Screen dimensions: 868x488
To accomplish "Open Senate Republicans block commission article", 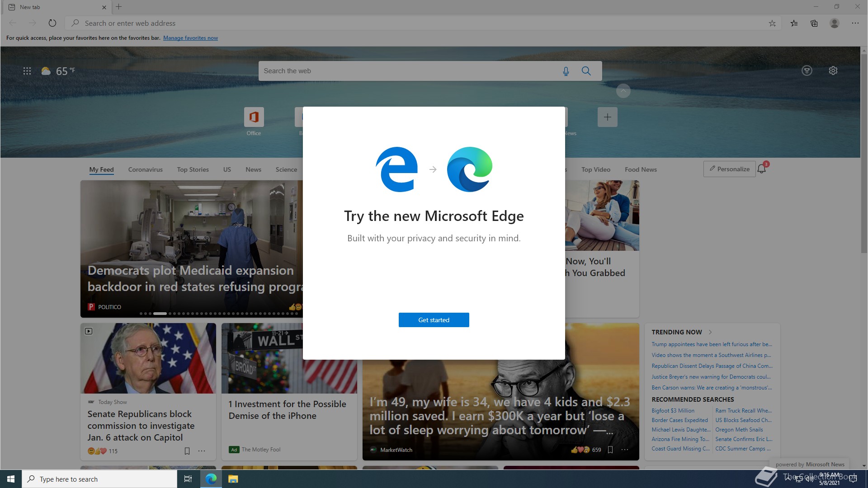I will pyautogui.click(x=141, y=426).
